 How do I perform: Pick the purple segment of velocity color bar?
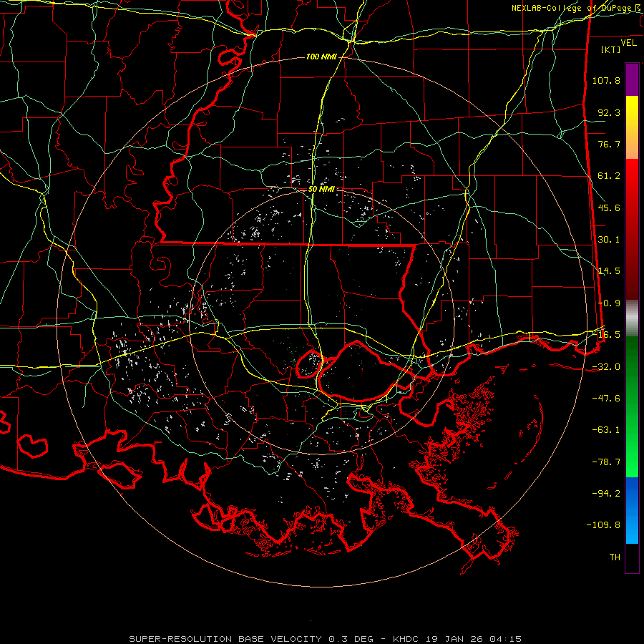point(632,79)
